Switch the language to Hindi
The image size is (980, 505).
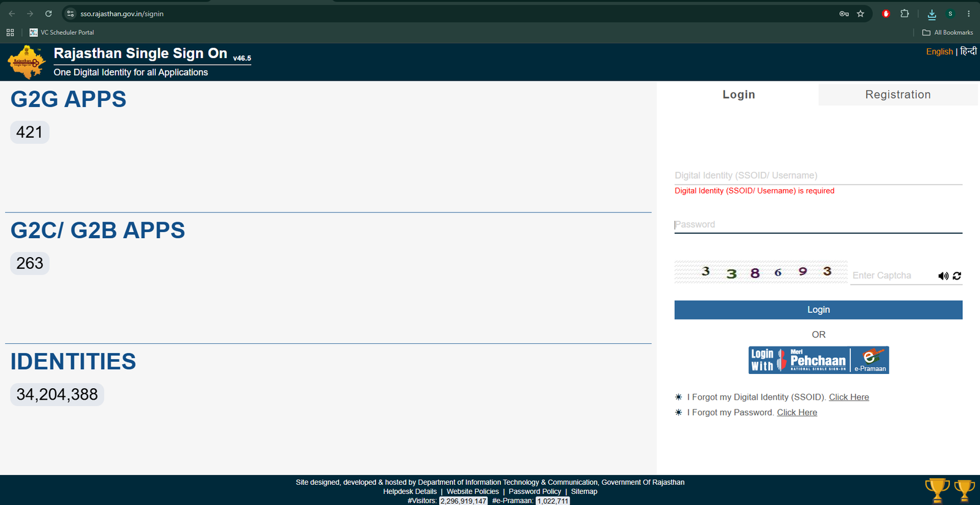(968, 51)
